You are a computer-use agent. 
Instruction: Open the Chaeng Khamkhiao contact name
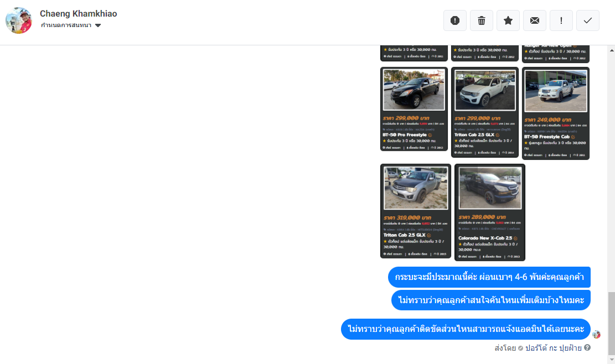[79, 14]
